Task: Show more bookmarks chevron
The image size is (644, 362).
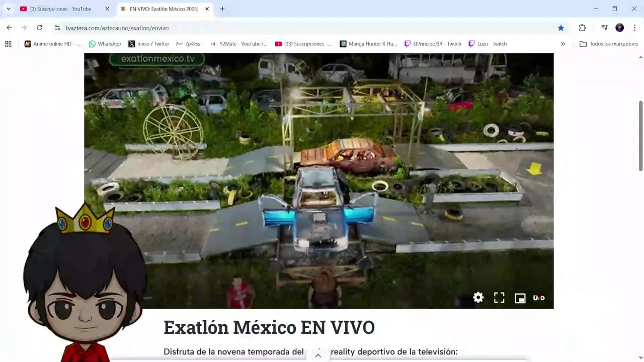Action: coord(563,44)
